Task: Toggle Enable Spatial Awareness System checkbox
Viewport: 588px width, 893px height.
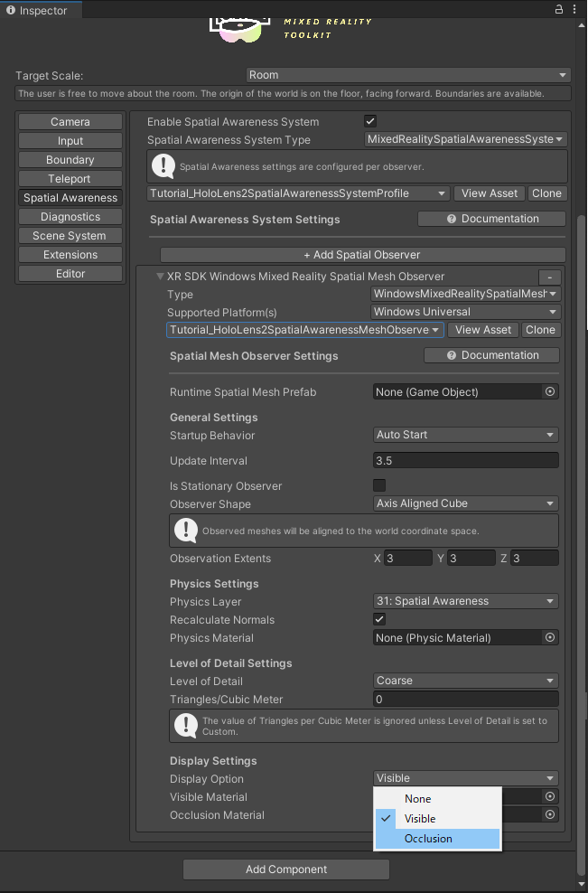Action: [370, 121]
